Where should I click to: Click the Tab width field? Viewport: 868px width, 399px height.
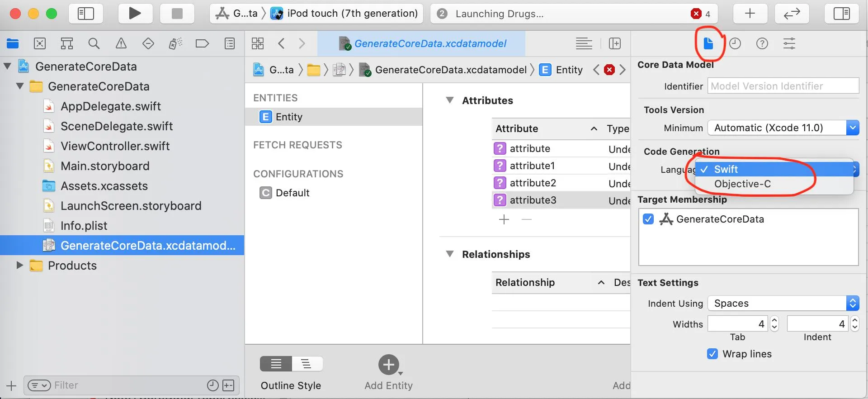point(738,324)
